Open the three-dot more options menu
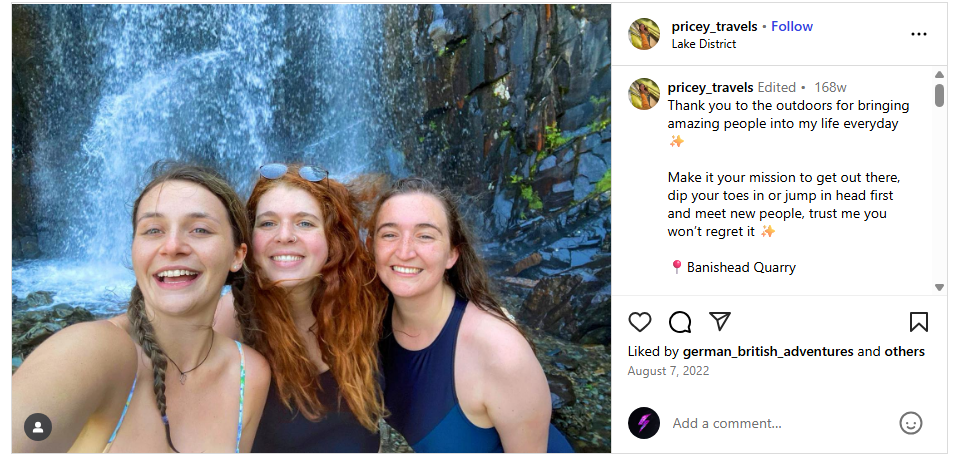The height and width of the screenshot is (461, 956). [x=919, y=34]
